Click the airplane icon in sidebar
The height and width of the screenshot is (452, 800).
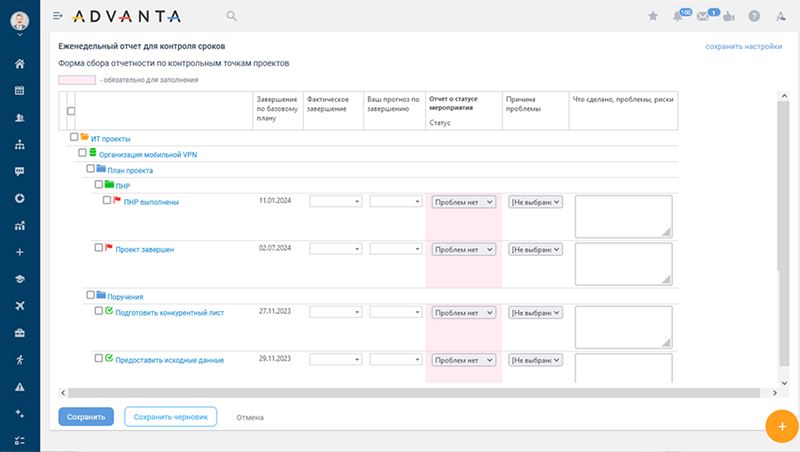tap(19, 305)
